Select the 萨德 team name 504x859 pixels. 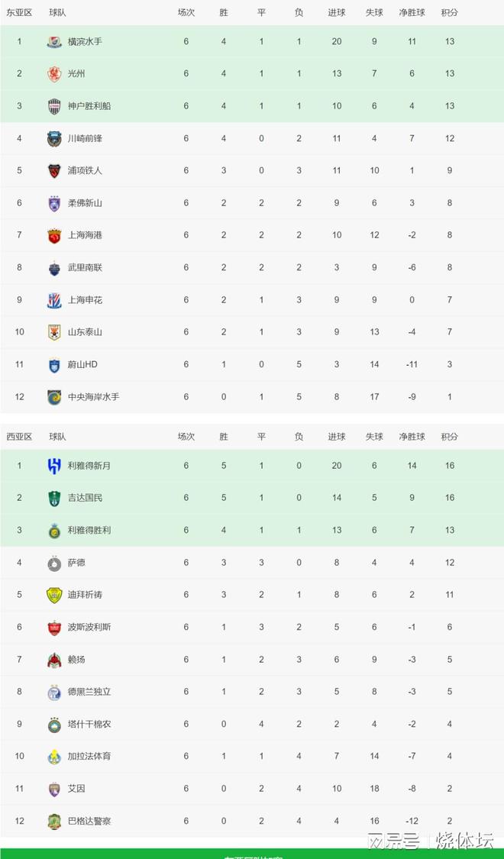coord(76,563)
